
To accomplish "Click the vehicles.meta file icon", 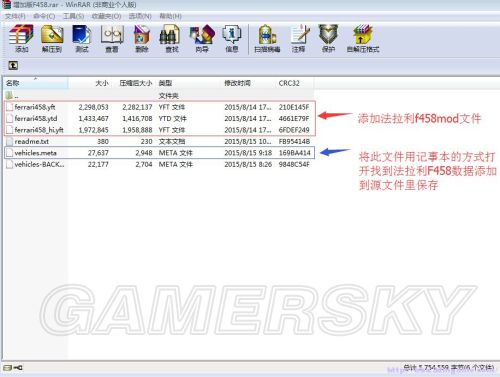I will pyautogui.click(x=10, y=153).
